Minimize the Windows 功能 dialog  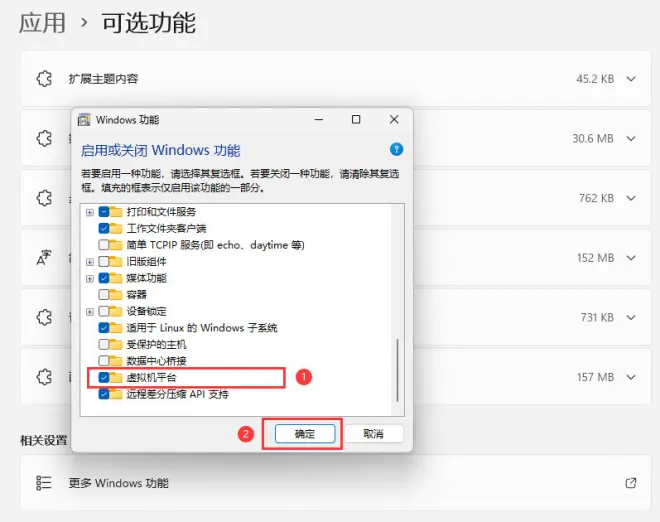coord(319,120)
